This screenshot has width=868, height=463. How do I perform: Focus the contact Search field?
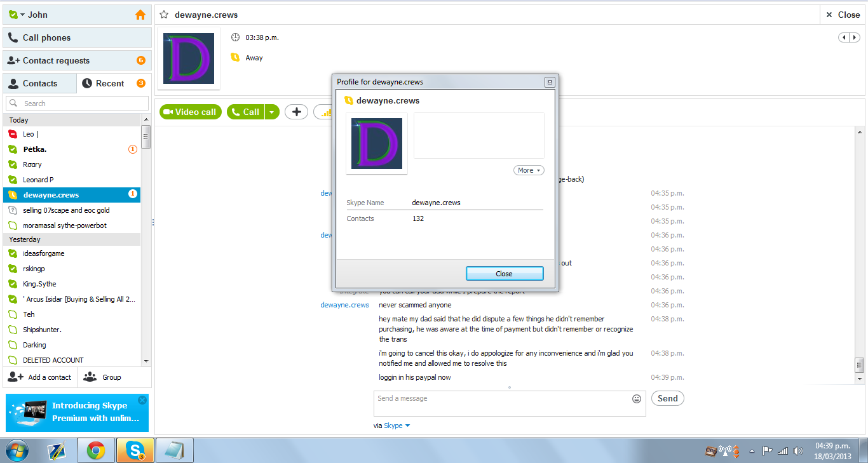78,104
